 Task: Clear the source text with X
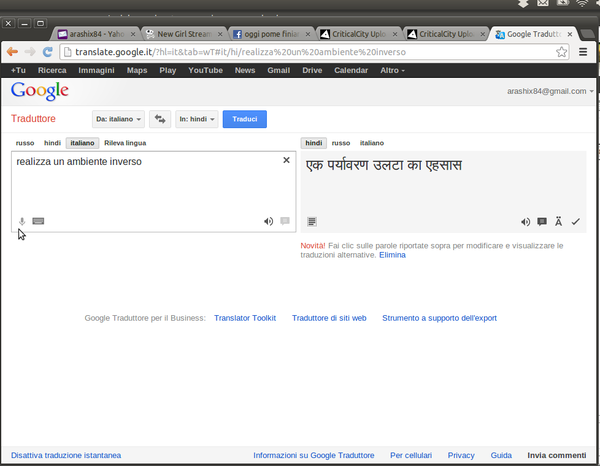(286, 160)
